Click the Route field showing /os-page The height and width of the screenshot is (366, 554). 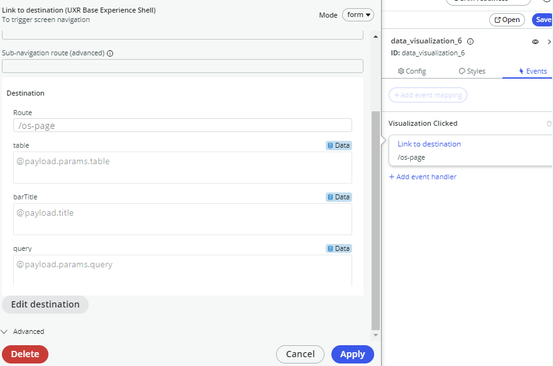(182, 125)
